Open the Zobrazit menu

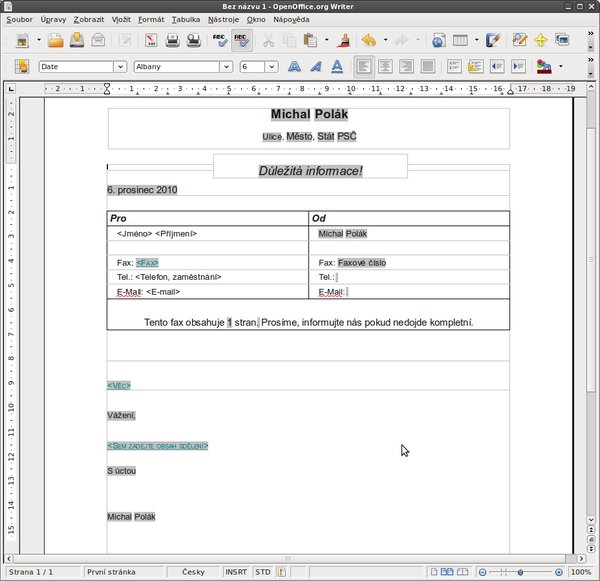click(x=89, y=20)
